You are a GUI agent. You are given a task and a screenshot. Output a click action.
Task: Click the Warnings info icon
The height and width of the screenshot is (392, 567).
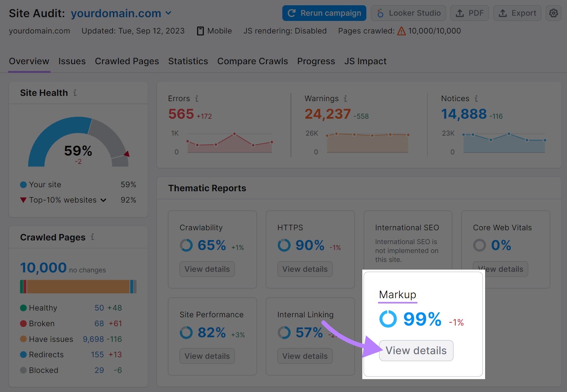pyautogui.click(x=345, y=98)
